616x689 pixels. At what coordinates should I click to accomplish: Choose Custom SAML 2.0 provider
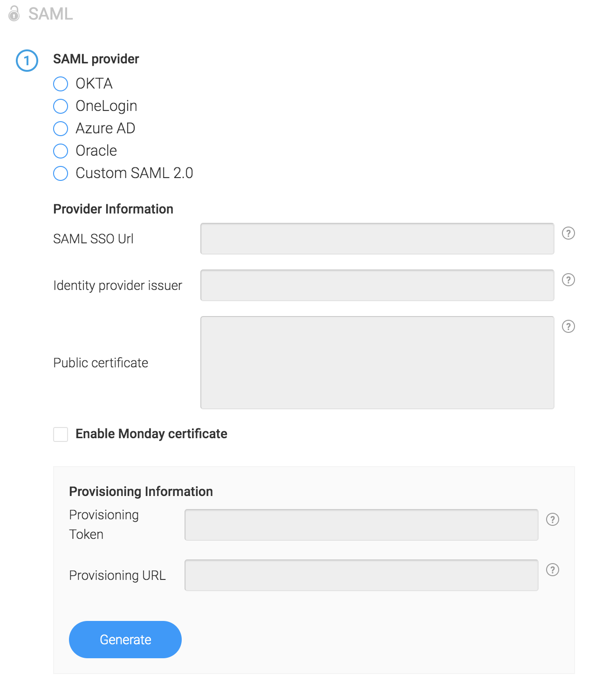pos(61,173)
